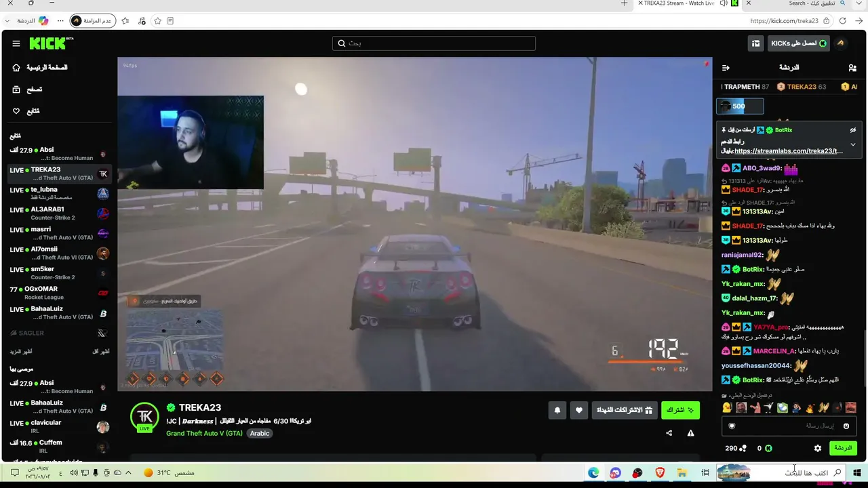Pick the fire emote in quick emotes
Image resolution: width=868 pixels, height=488 pixels.
coord(810,407)
